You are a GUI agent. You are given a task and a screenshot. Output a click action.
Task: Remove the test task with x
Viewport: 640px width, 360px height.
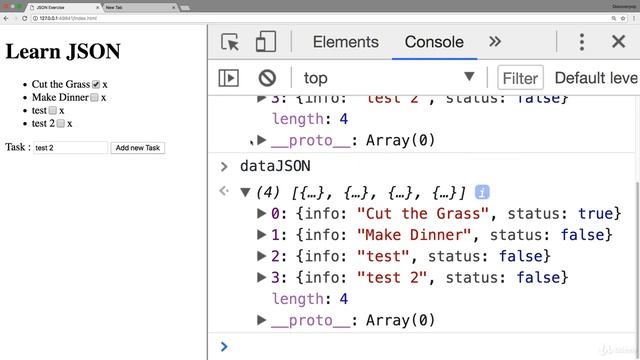62,111
